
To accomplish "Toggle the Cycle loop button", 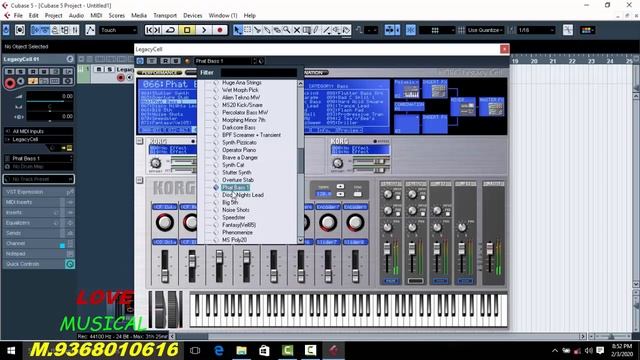I will tap(170, 30).
